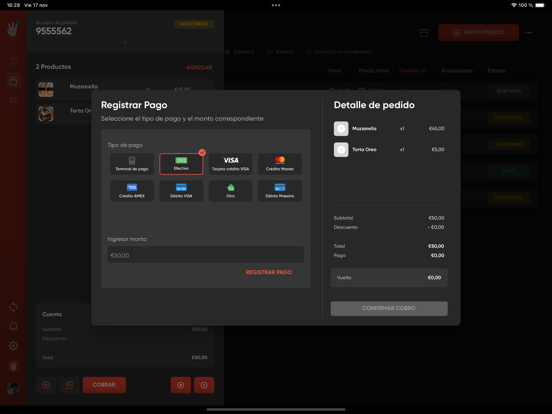Choose Débito VISA payment tile
Viewport: 552px width, 414px height.
[181, 191]
